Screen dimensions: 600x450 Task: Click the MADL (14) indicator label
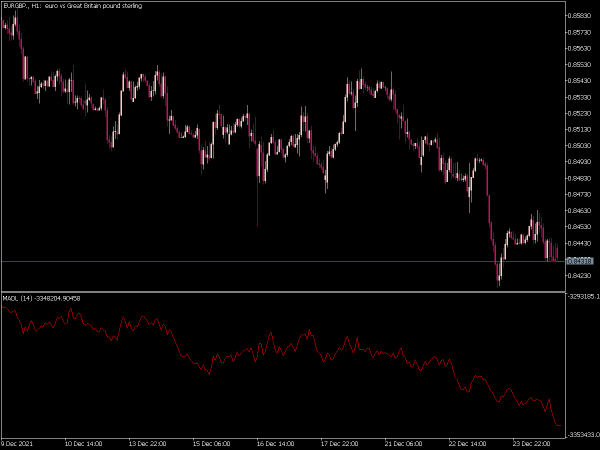point(41,298)
